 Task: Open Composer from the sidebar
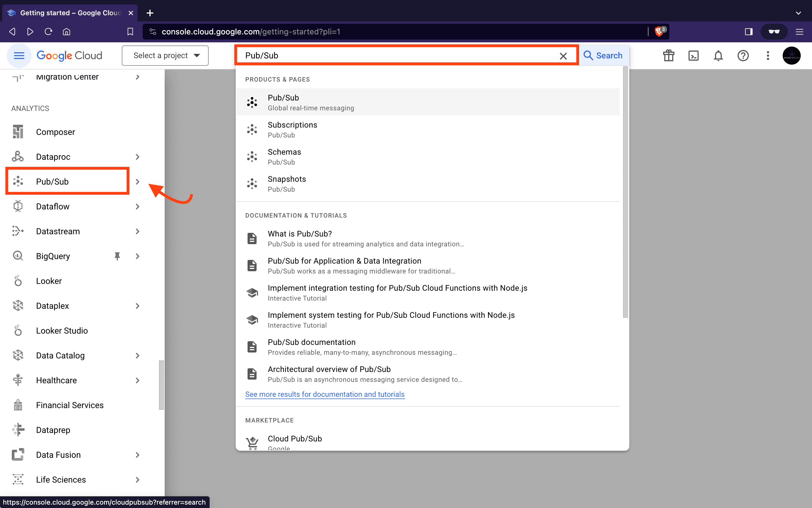click(55, 132)
